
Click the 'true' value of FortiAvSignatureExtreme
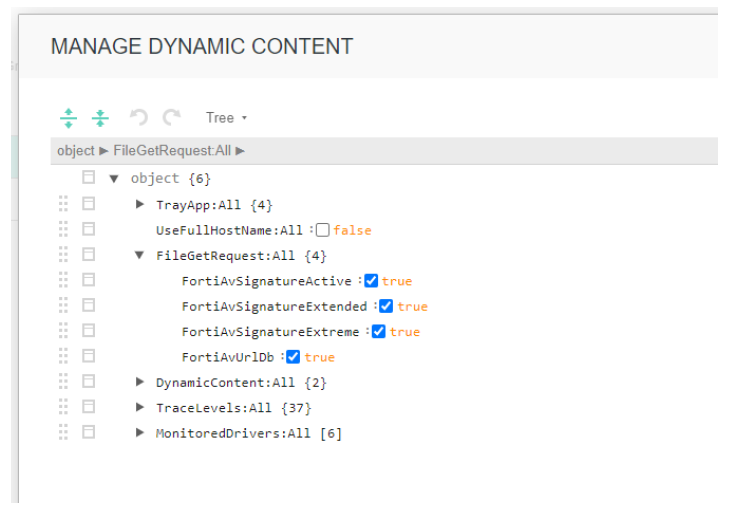point(405,332)
